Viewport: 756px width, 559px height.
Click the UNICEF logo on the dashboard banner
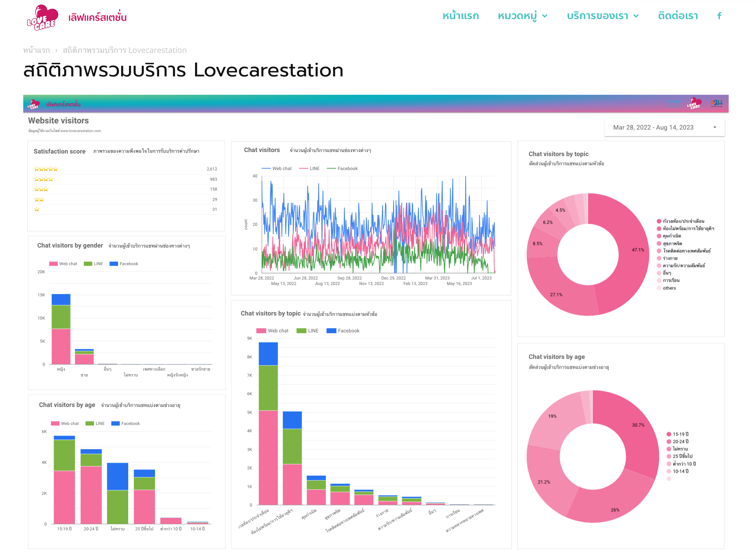[x=673, y=104]
